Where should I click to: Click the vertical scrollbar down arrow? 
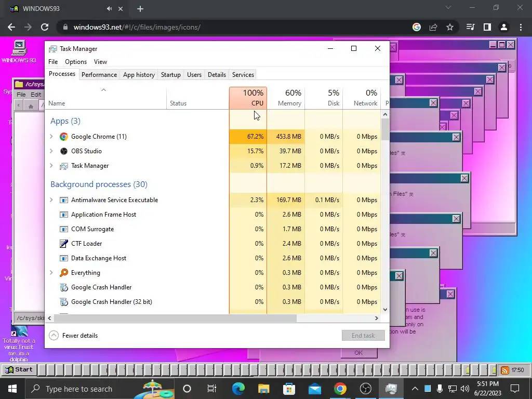point(385,310)
